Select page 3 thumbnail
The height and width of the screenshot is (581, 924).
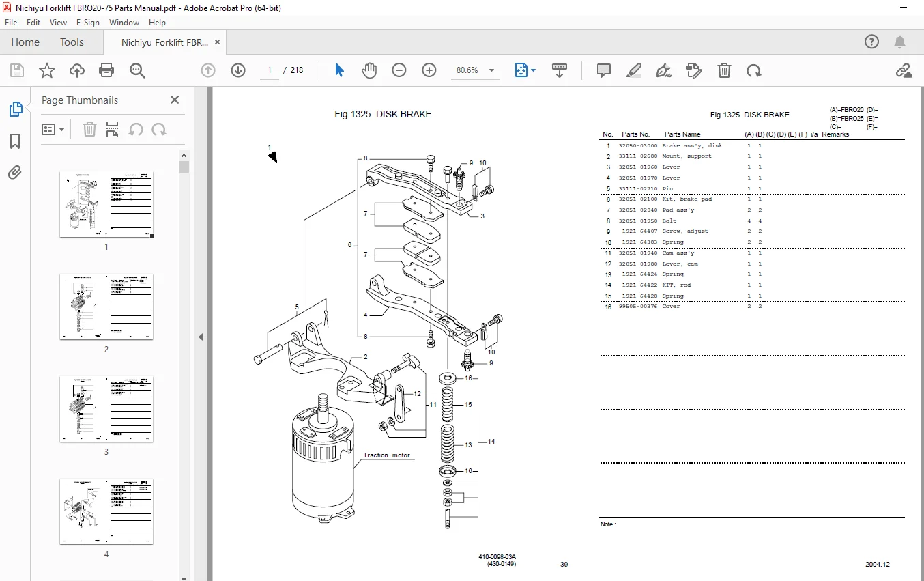[106, 410]
